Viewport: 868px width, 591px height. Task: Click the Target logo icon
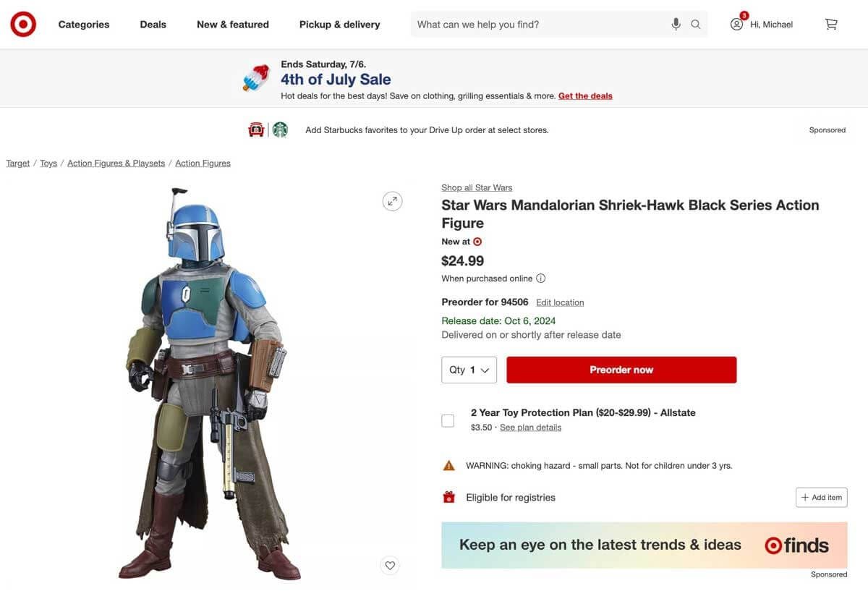coord(22,23)
